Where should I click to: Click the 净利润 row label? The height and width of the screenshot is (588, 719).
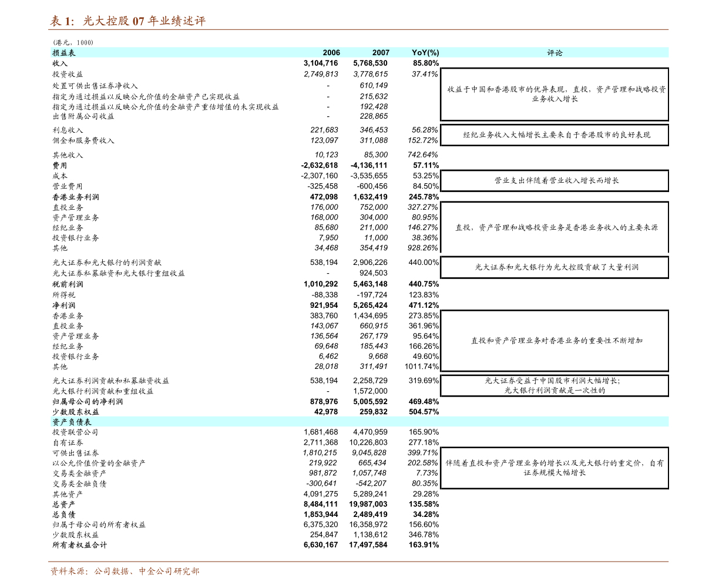[x=64, y=306]
